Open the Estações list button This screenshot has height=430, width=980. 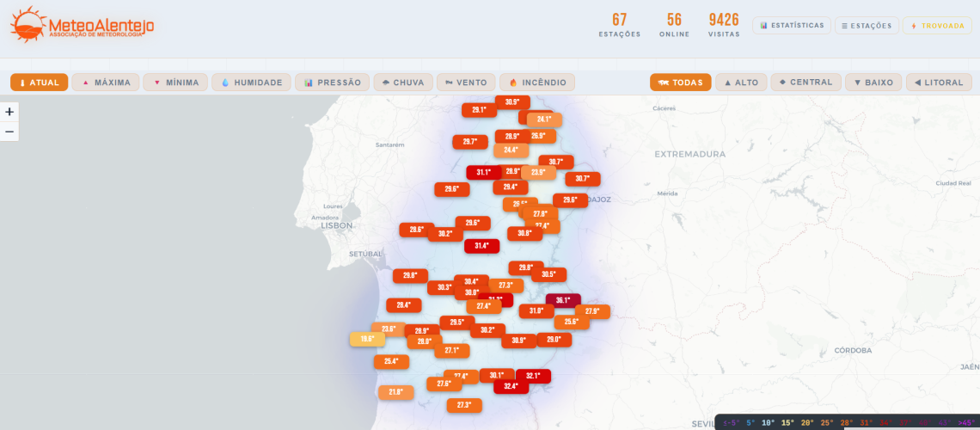867,26
